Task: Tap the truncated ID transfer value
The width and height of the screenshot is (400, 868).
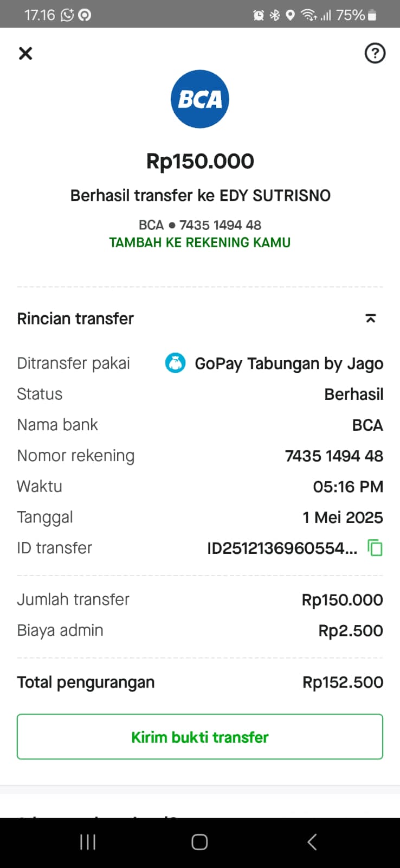Action: (282, 548)
